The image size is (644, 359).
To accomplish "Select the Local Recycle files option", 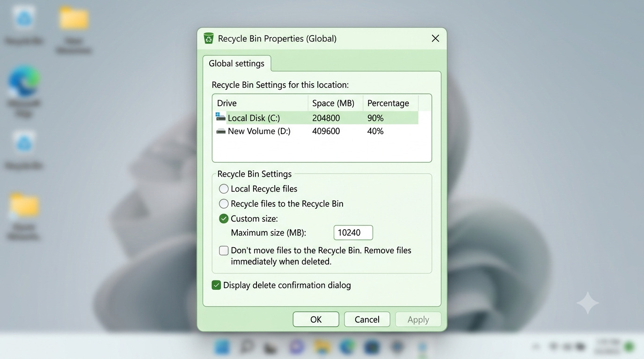I will 224,189.
